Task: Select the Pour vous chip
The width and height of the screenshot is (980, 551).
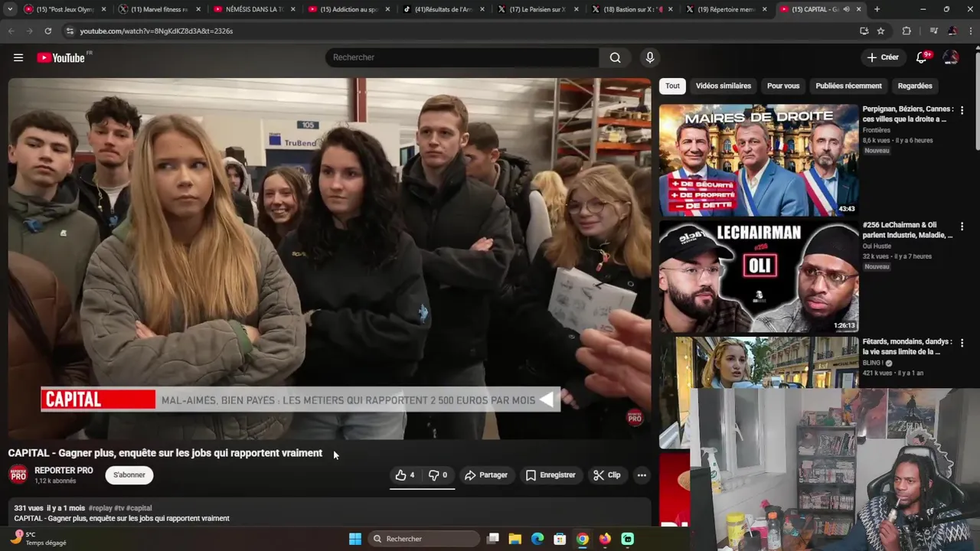Action: 782,86
